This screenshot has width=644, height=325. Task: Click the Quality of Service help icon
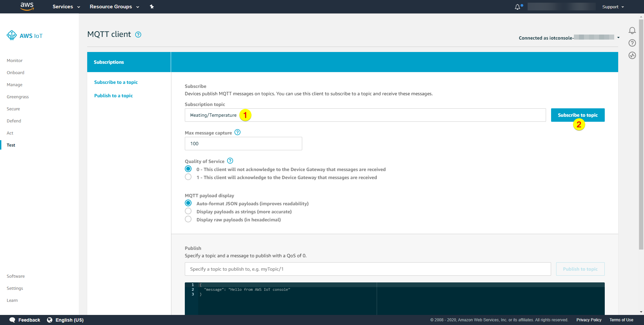pyautogui.click(x=230, y=161)
